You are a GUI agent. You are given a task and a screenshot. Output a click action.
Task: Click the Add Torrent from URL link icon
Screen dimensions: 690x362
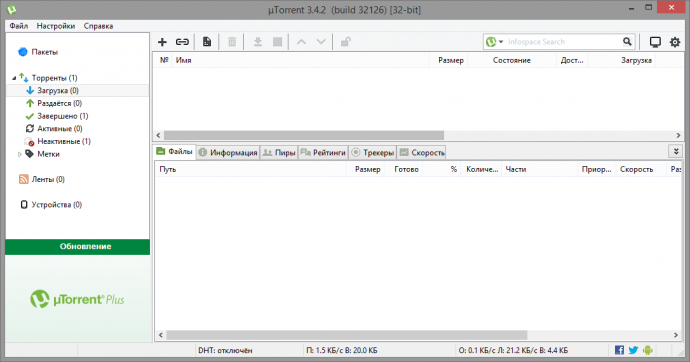click(x=182, y=42)
